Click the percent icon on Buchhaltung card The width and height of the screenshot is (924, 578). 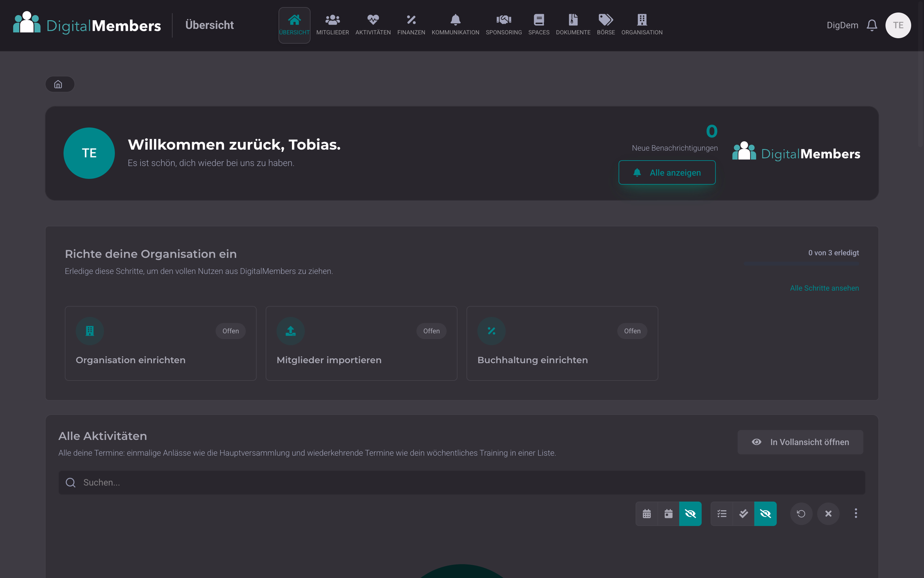click(492, 331)
